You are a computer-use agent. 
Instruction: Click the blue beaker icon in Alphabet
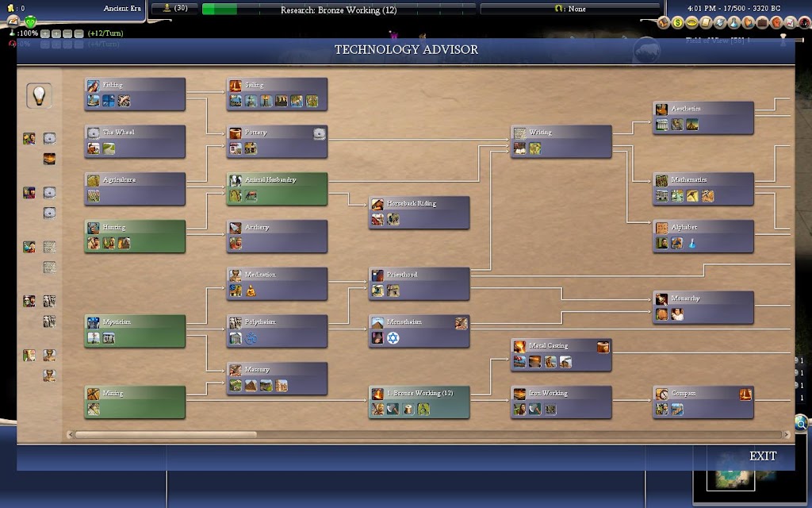(691, 243)
